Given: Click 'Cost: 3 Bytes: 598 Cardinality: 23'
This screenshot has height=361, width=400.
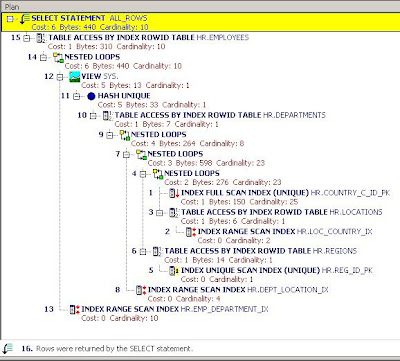Looking at the screenshot, I should click(x=206, y=163).
